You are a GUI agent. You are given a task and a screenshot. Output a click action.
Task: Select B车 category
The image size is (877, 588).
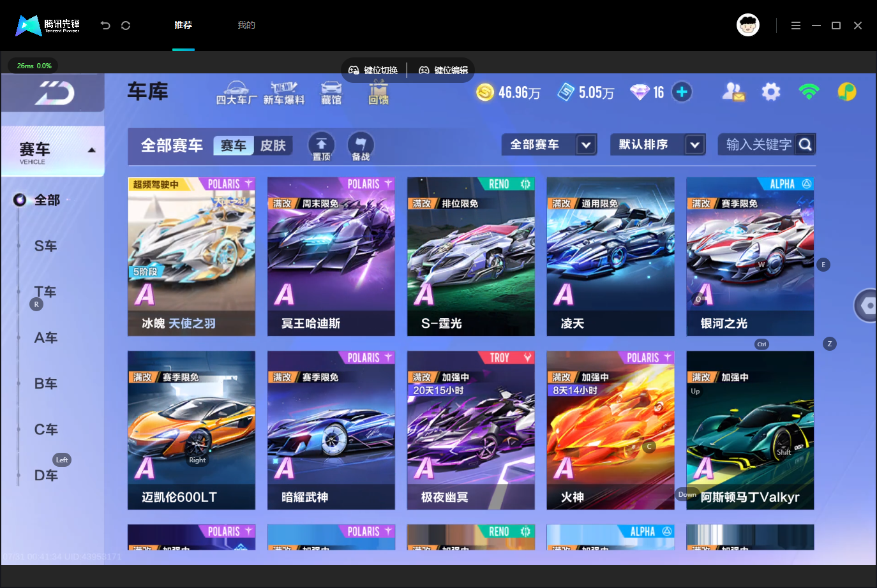point(46,384)
